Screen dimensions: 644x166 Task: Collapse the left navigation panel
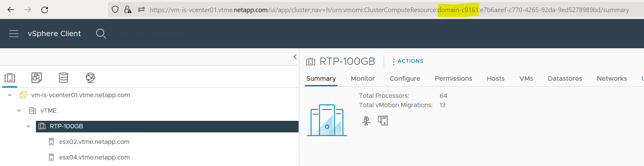295,57
